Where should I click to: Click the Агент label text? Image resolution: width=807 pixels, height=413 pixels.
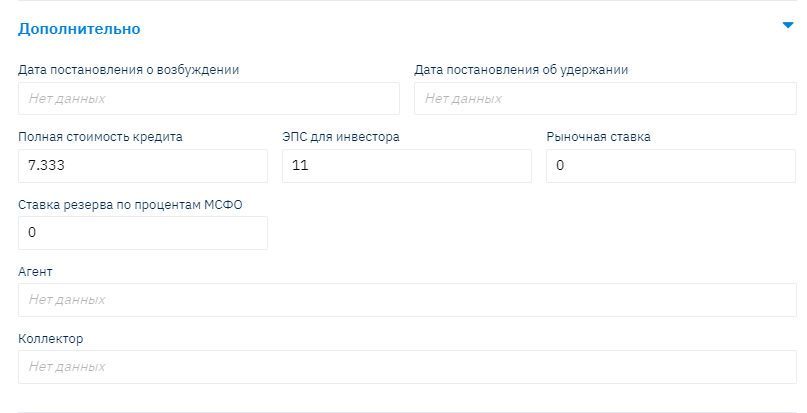(x=35, y=271)
